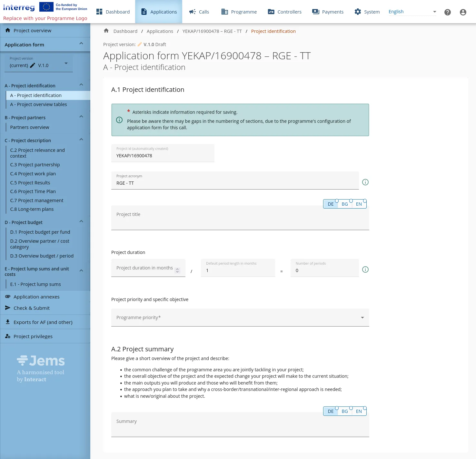Open the Project version dropdown
This screenshot has width=476, height=459.
pos(39,63)
